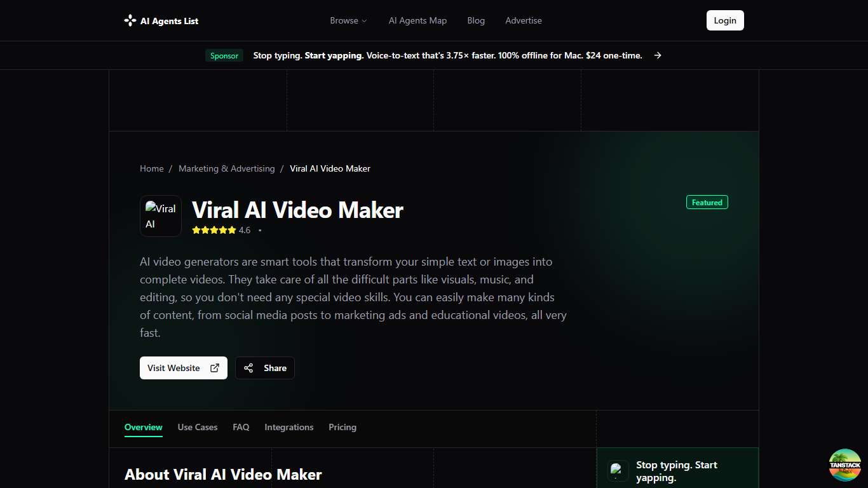Click the Visit Website button
Screen dimensions: 868x488
click(183, 368)
